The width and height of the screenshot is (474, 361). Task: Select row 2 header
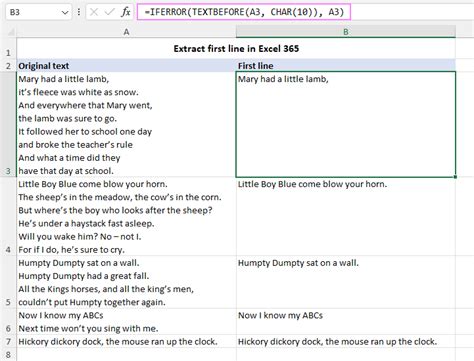(x=8, y=66)
